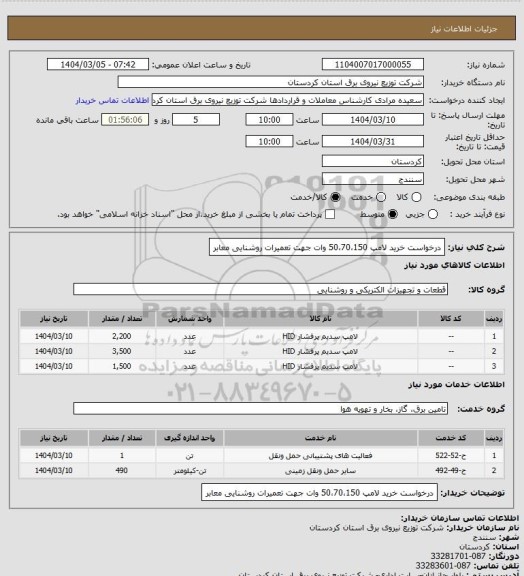Screen dimensions: 524x576
Task: Click the service code ح-52-522
Action: coord(451,456)
